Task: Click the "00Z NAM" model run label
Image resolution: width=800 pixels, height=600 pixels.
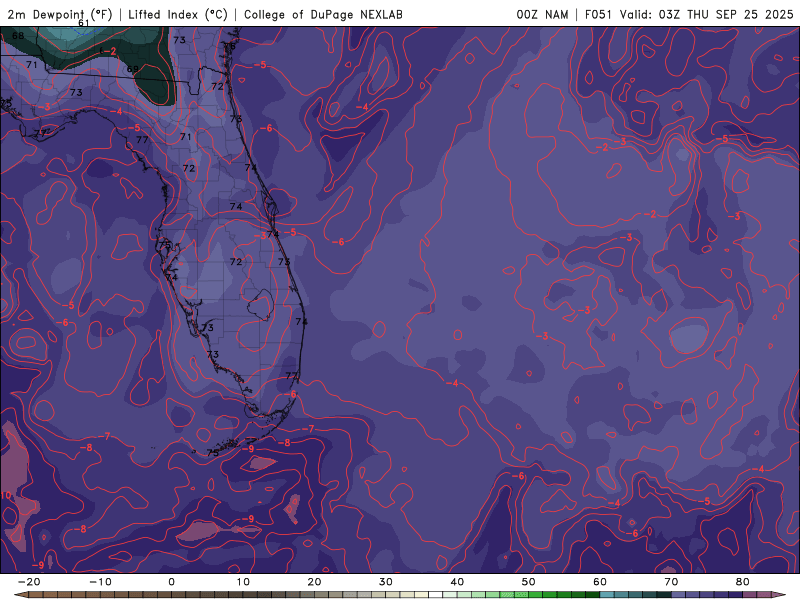Action: pyautogui.click(x=542, y=14)
